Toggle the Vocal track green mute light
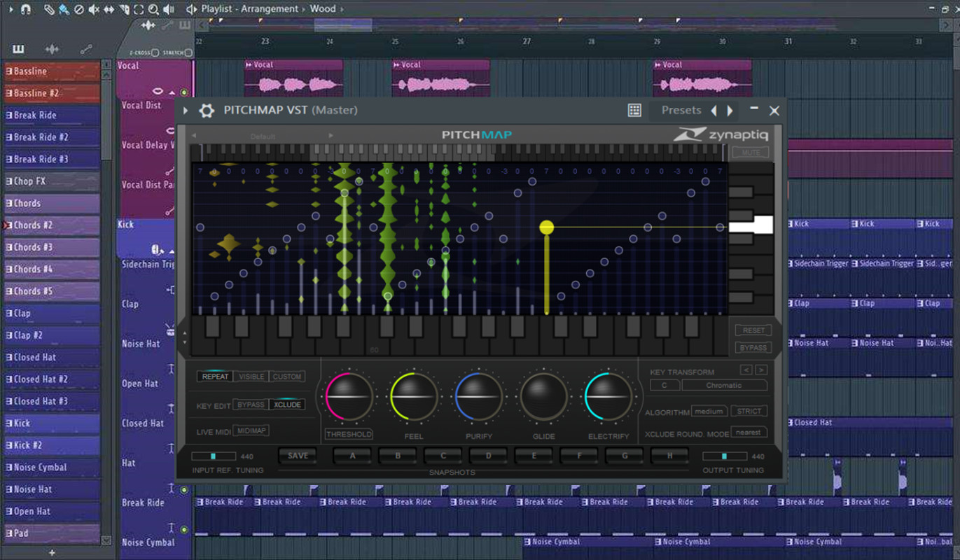The image size is (960, 560). pyautogui.click(x=184, y=92)
